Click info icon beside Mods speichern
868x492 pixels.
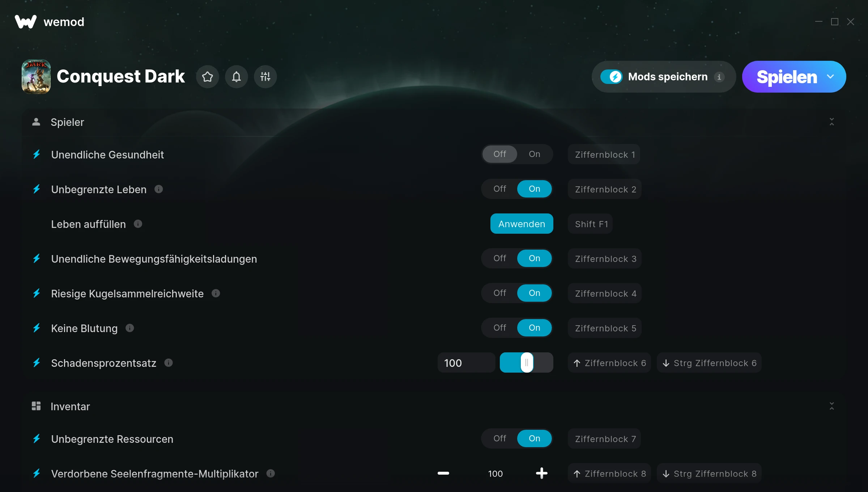[x=719, y=77]
